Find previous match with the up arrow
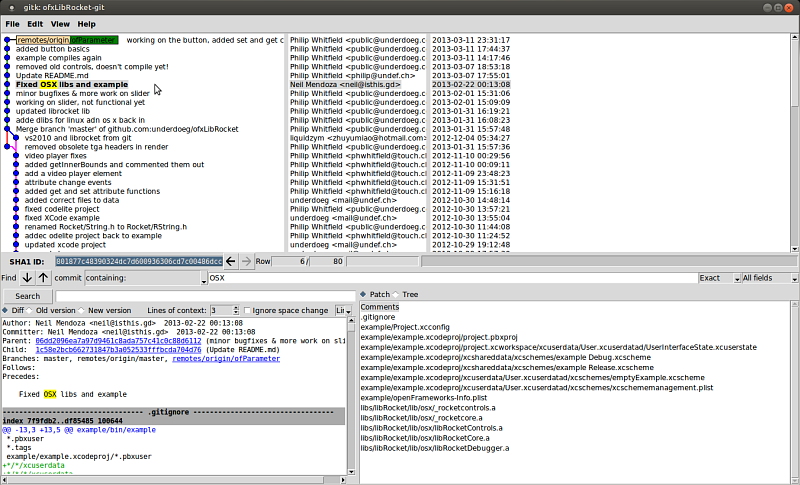Image resolution: width=800 pixels, height=485 pixels. pyautogui.click(x=43, y=277)
